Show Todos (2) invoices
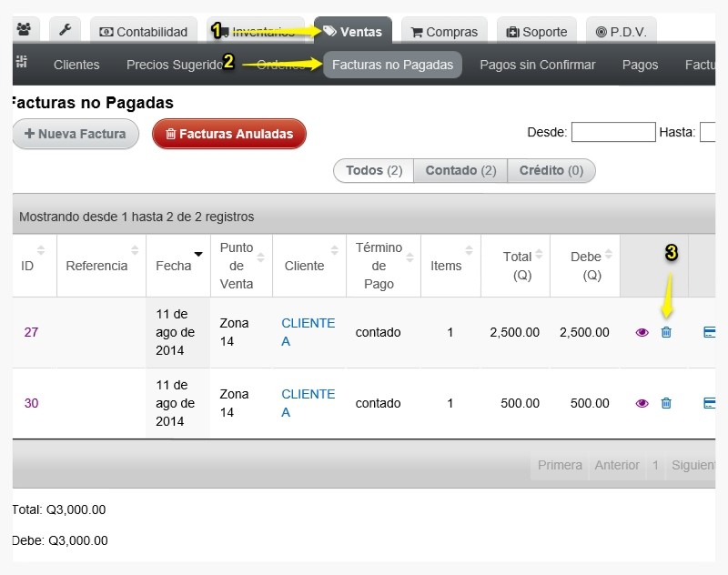Screen dimensions: 728x575 click(x=374, y=171)
